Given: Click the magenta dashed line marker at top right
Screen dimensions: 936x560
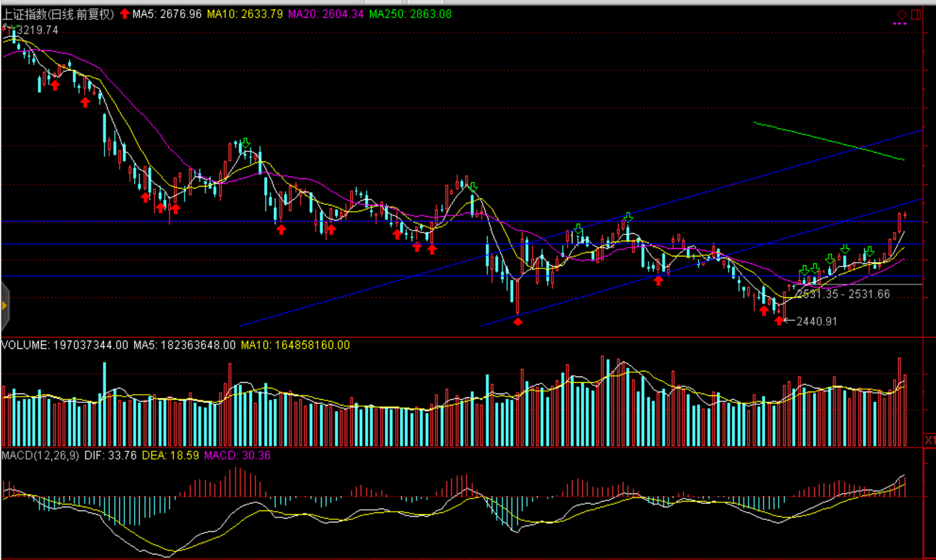Looking at the screenshot, I should click(x=900, y=24).
